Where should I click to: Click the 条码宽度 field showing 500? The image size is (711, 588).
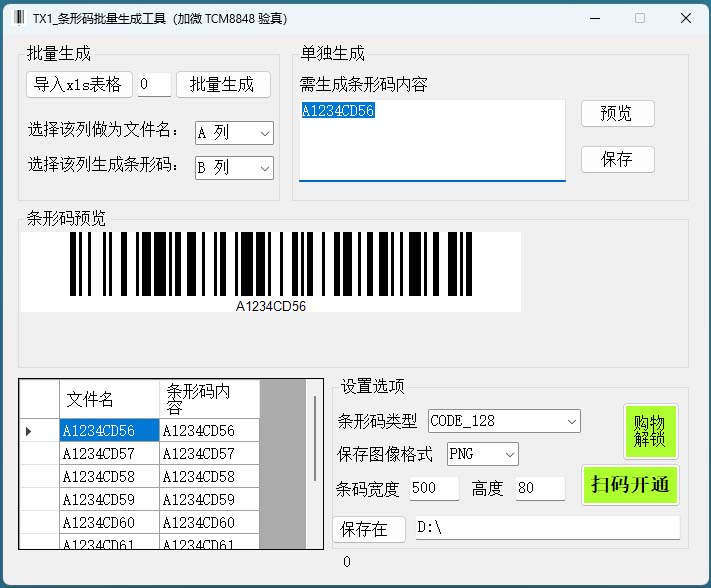(433, 488)
